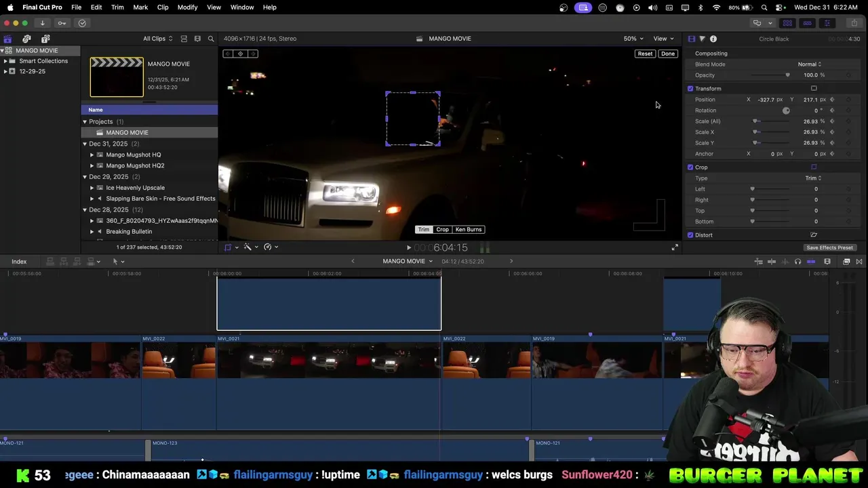This screenshot has width=868, height=488.
Task: Open the viewer View options dropdown
Action: tap(663, 39)
